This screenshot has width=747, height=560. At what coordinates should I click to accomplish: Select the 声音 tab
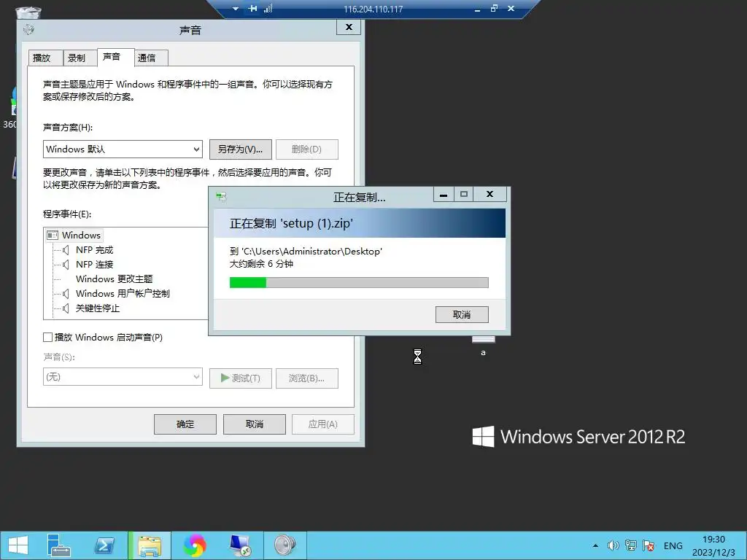(115, 56)
